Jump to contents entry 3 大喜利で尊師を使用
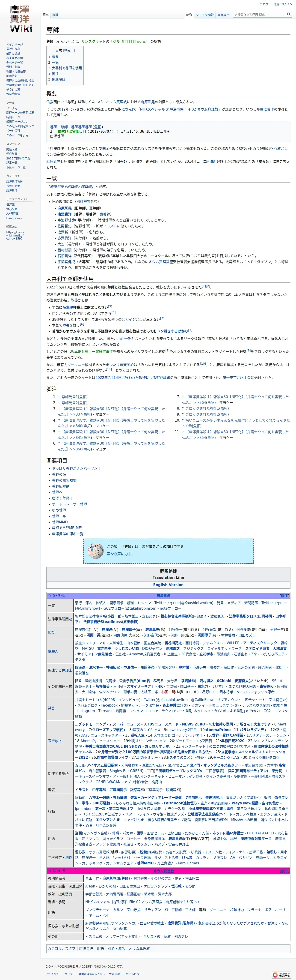Image resolution: width=296 pixels, height=980 pixels. point(65,68)
